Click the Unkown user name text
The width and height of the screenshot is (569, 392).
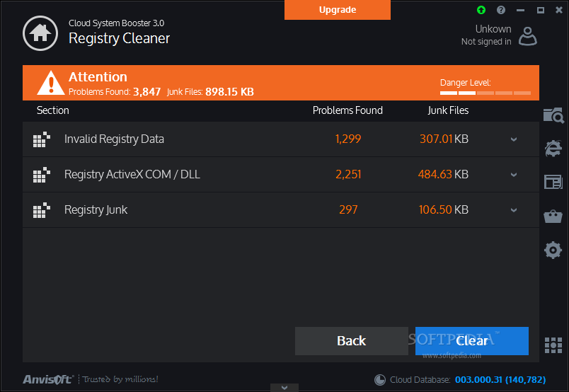[493, 29]
